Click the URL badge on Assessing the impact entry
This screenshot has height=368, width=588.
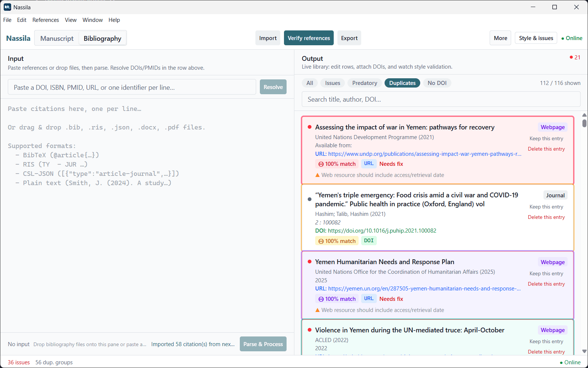pos(369,164)
